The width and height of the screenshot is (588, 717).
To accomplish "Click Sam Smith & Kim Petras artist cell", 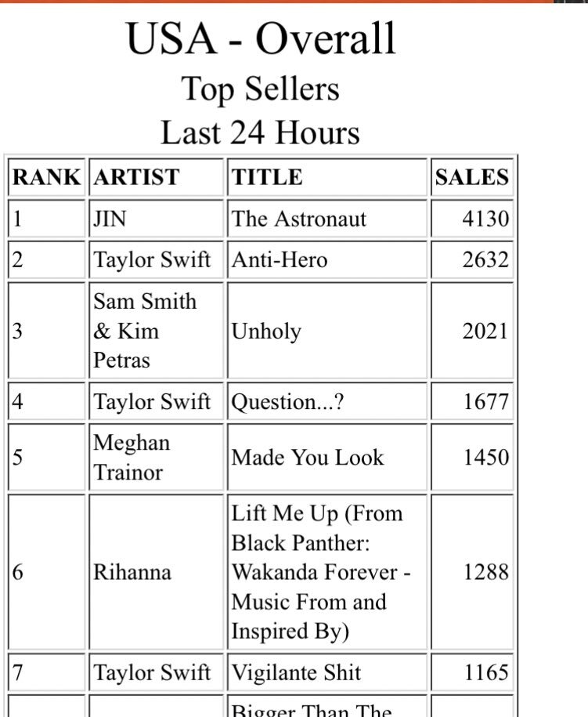I will [x=146, y=331].
